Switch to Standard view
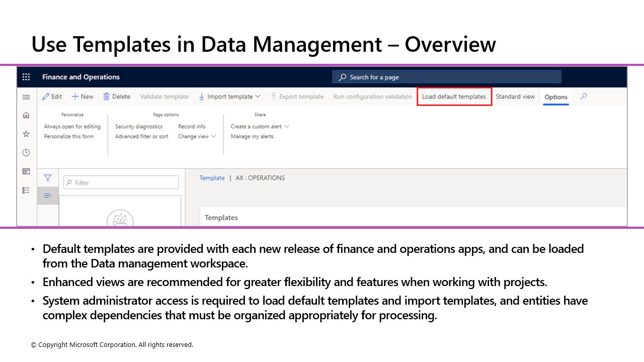 click(x=515, y=97)
